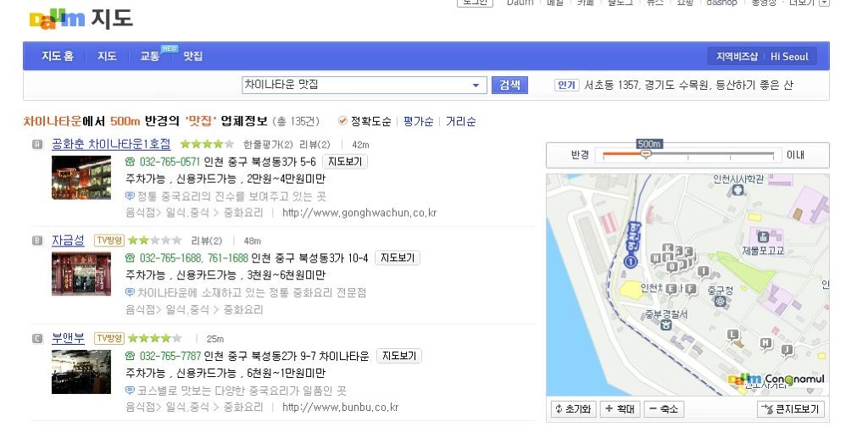The height and width of the screenshot is (427, 868).
Task: Click the radius slider track's right end
Action: point(773,156)
